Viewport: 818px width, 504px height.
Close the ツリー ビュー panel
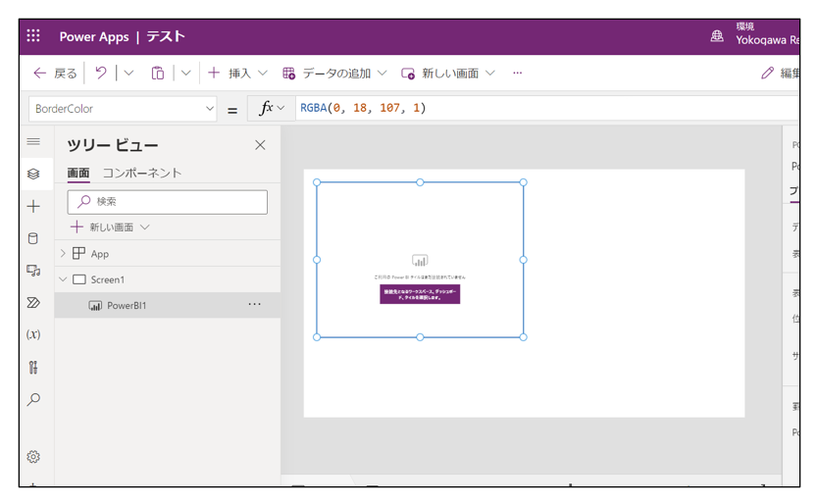(260, 145)
